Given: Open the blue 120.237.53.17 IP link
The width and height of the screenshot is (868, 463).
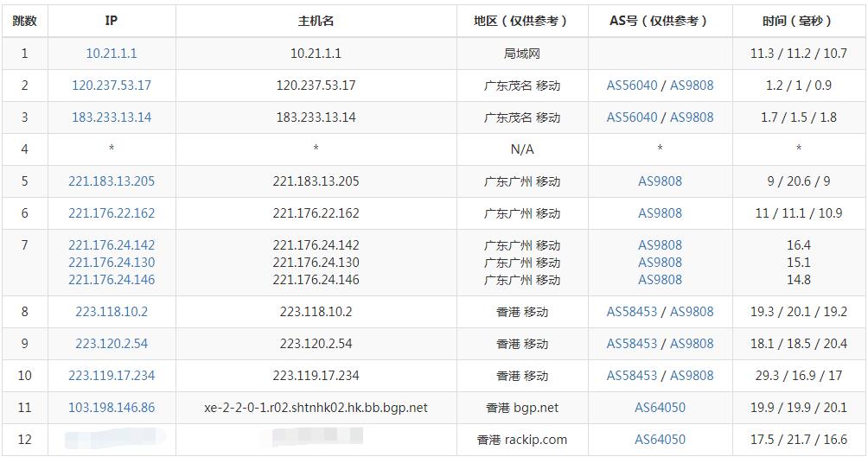Looking at the screenshot, I should [112, 86].
